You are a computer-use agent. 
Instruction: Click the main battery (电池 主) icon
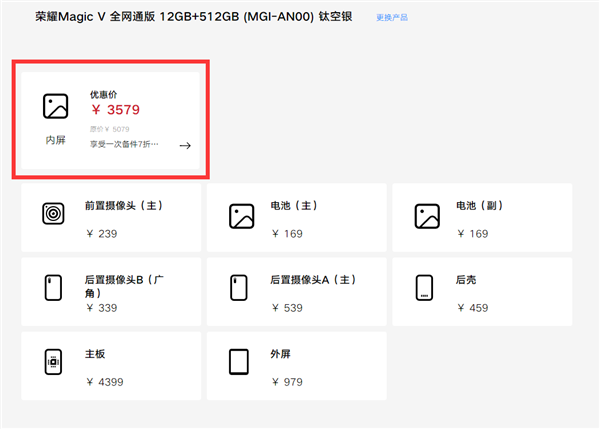[240, 215]
